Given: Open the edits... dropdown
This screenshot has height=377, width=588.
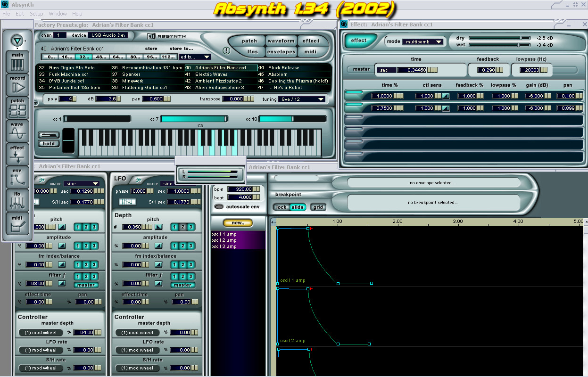Looking at the screenshot, I should [x=195, y=57].
